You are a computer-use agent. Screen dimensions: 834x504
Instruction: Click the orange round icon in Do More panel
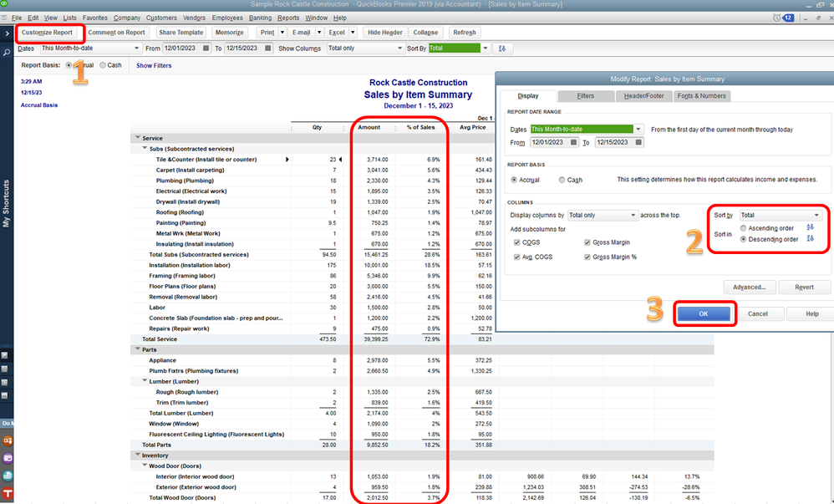(x=8, y=440)
